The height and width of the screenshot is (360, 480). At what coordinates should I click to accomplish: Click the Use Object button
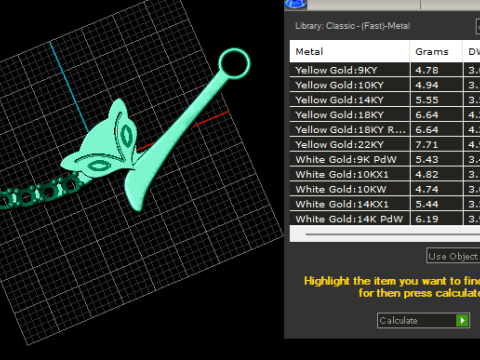[x=453, y=256]
